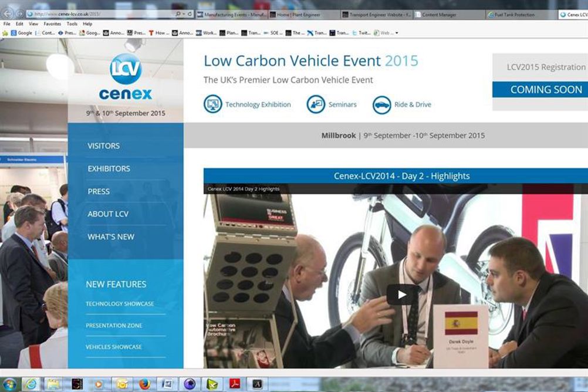588x392 pixels.
Task: Click the COMING SOON registration button
Action: [x=540, y=90]
